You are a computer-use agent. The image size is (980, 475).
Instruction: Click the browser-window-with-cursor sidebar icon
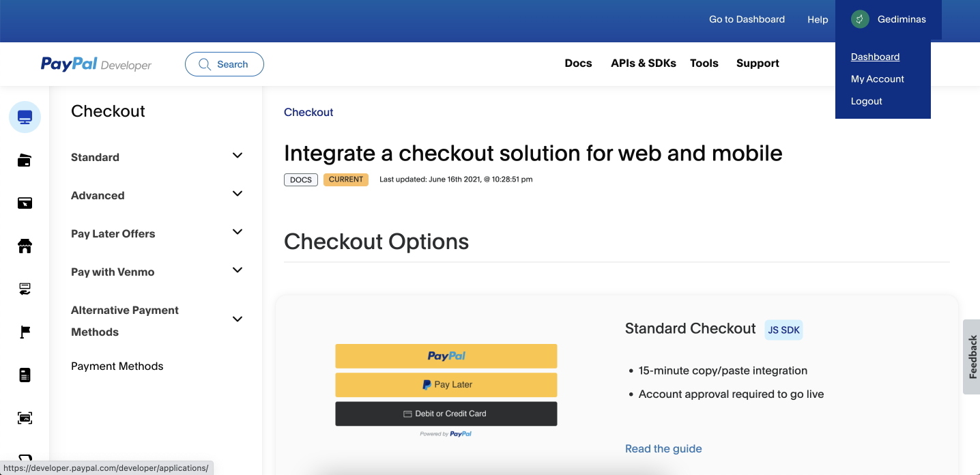(25, 203)
